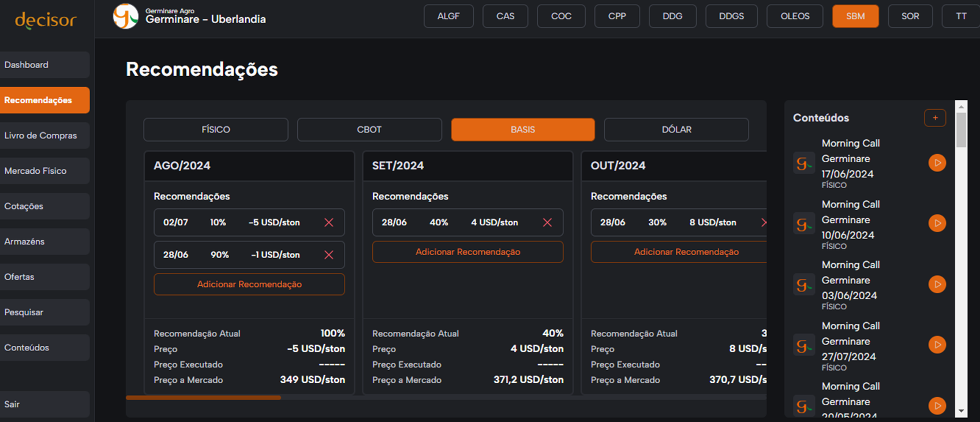Play Morning Call Germinare 03/06/2024
This screenshot has height=422, width=980.
point(937,284)
